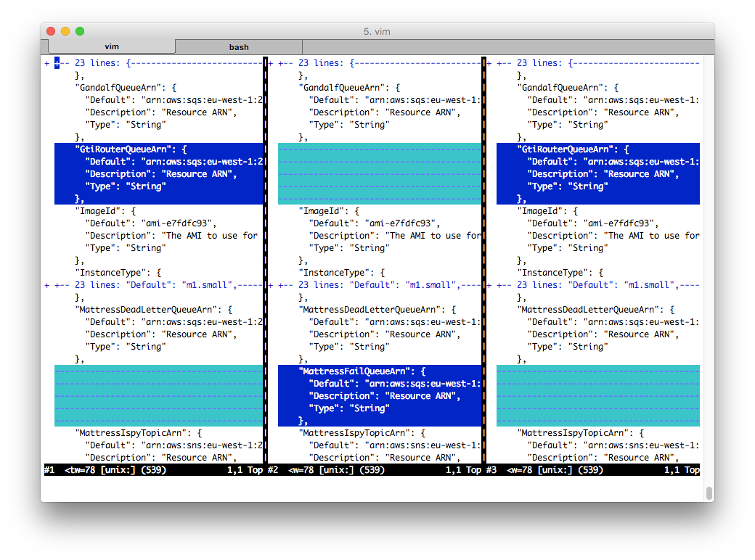Click "InstanceType" line in pane #2
Viewport: 755px width, 560px height.
pyautogui.click(x=342, y=273)
